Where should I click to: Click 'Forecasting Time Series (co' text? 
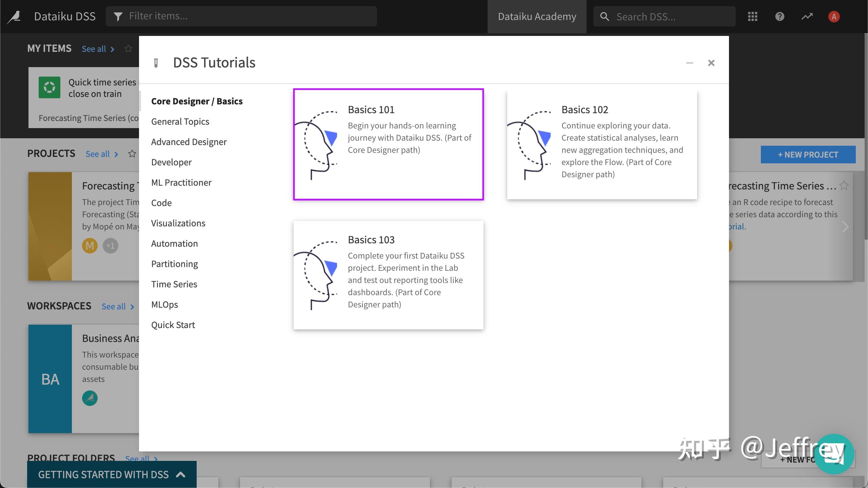tap(88, 118)
